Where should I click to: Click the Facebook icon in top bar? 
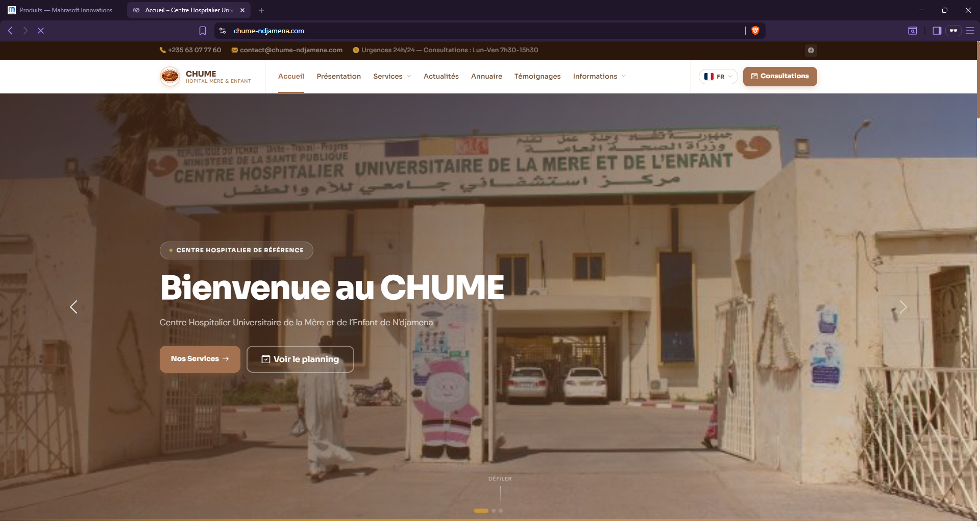click(x=811, y=50)
